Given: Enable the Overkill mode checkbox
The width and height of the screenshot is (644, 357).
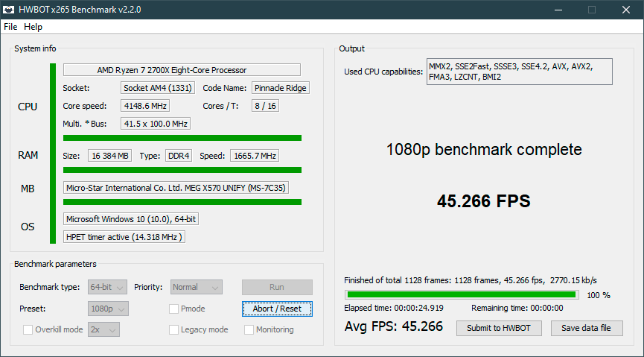Looking at the screenshot, I should 28,329.
